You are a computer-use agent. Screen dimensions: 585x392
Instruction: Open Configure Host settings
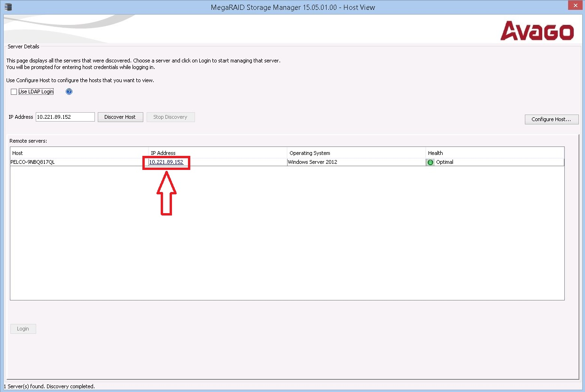[x=551, y=119]
